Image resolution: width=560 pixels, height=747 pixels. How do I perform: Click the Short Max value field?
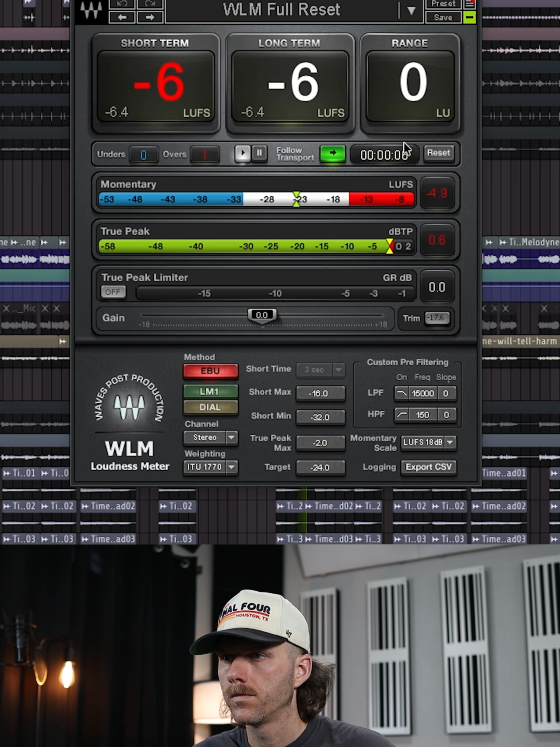pyautogui.click(x=321, y=393)
